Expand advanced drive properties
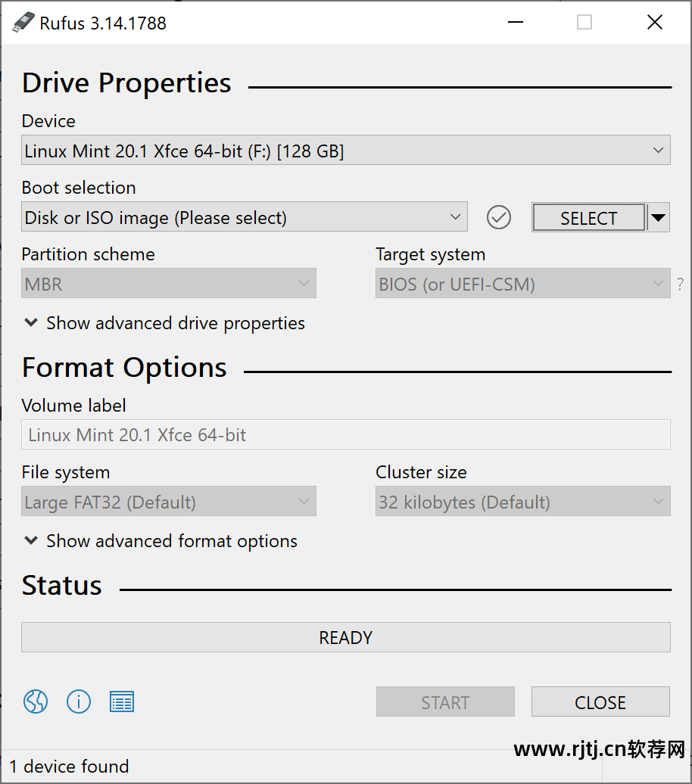Screen dimensions: 692x784 coord(164,323)
